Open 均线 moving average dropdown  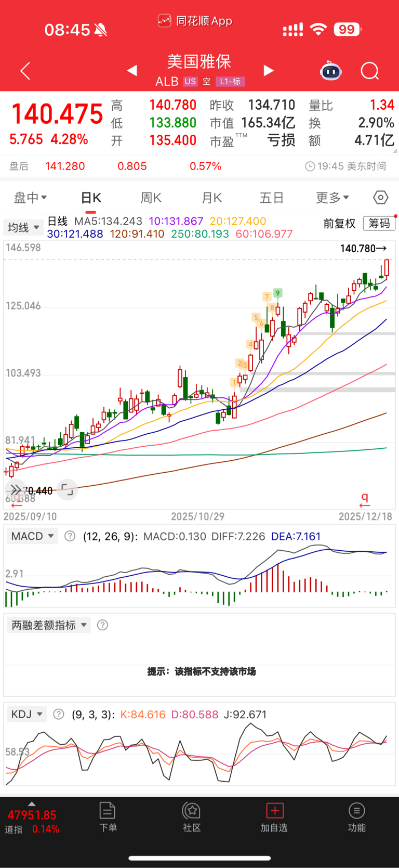[23, 227]
